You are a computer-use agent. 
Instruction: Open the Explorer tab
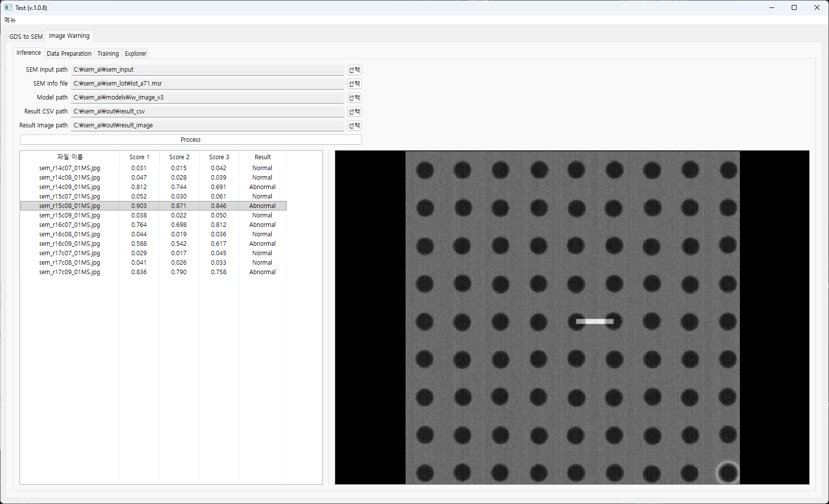(x=135, y=53)
